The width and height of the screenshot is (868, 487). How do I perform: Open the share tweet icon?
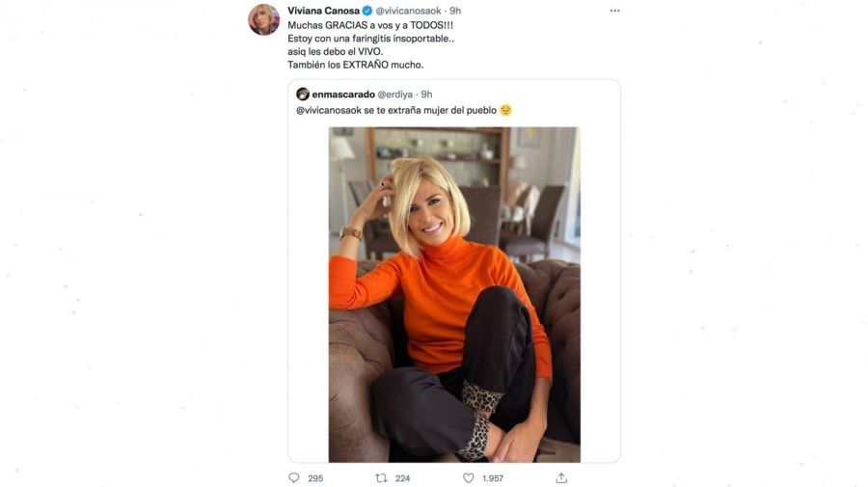[x=561, y=477]
